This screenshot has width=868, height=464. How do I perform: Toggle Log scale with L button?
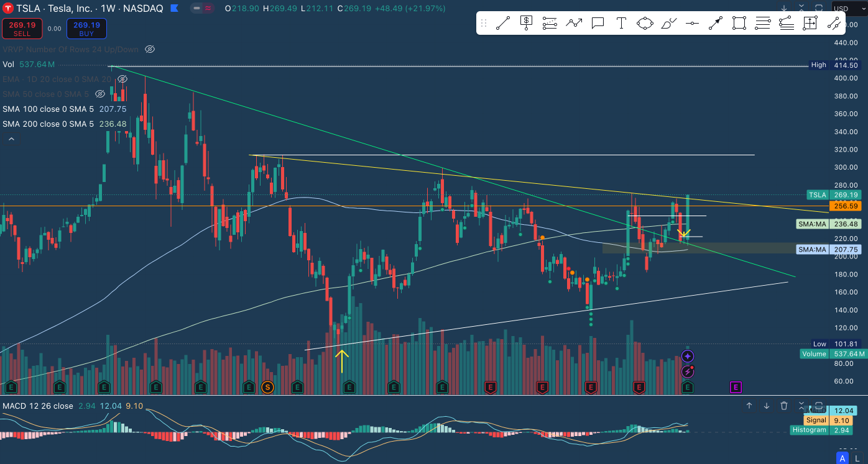coord(857,458)
